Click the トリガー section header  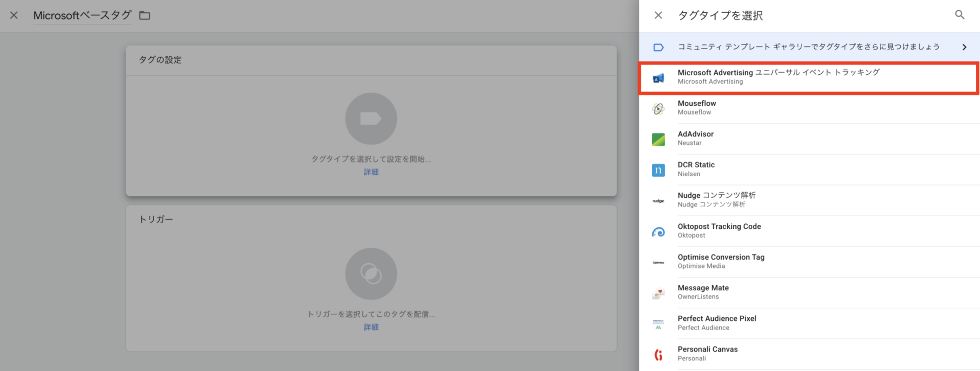pos(156,219)
